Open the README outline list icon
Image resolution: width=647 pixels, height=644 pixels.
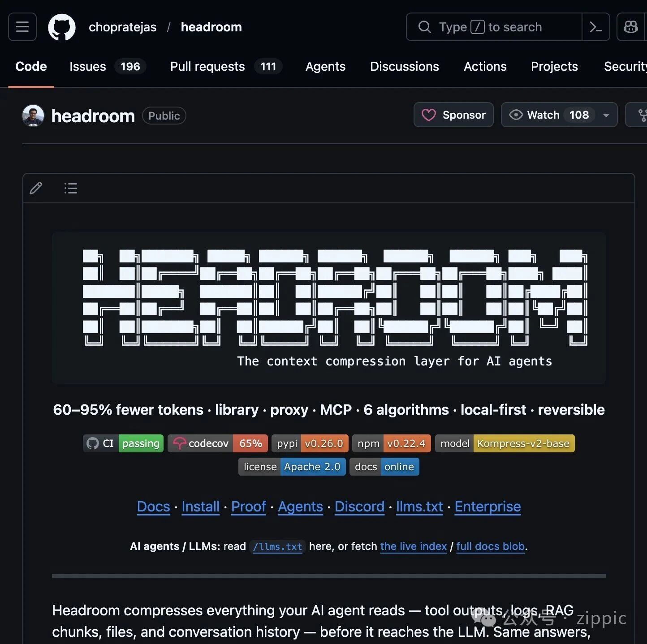(71, 188)
